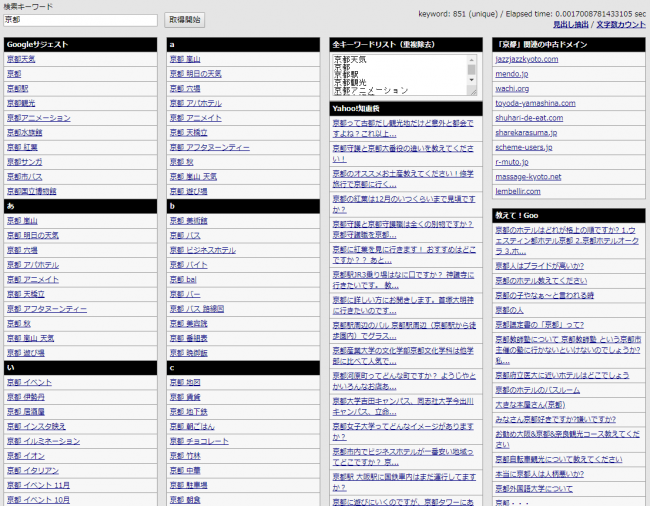Open the wachi.org domain link

point(512,89)
